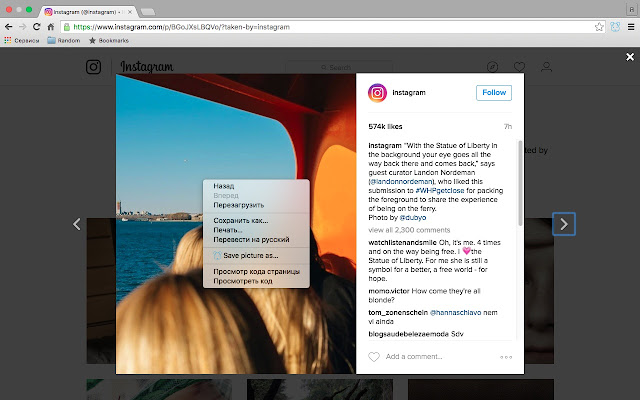Open the @dubyo photographer link
This screenshot has width=640, height=400.
[413, 218]
